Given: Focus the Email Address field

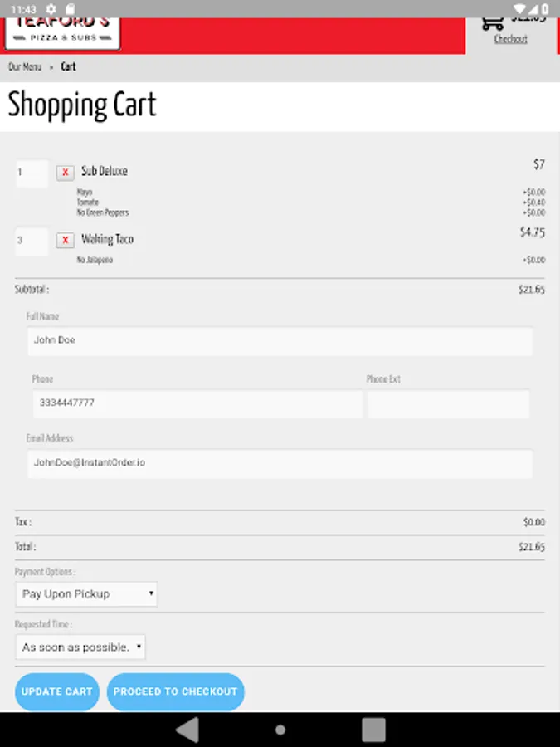Looking at the screenshot, I should point(280,463).
